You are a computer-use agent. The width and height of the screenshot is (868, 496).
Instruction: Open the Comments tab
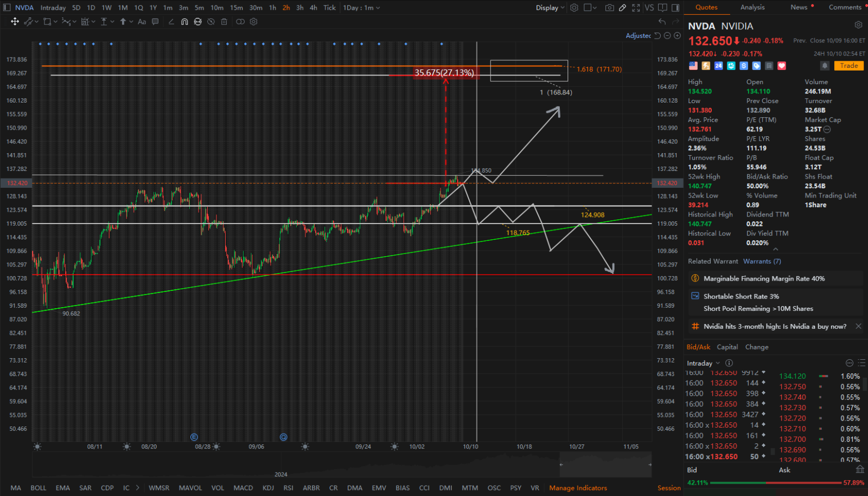845,7
